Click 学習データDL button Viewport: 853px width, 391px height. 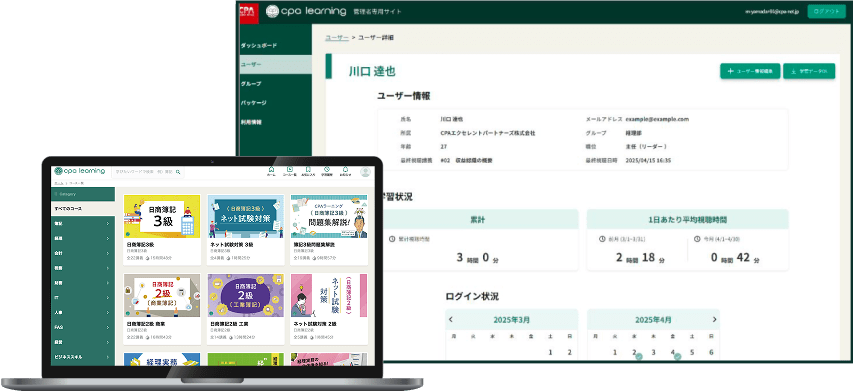[809, 71]
